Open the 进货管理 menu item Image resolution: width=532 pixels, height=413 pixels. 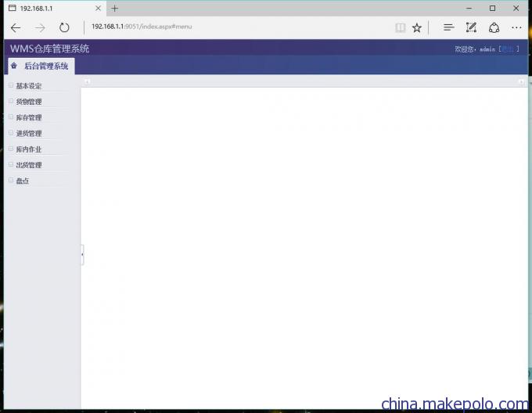29,134
